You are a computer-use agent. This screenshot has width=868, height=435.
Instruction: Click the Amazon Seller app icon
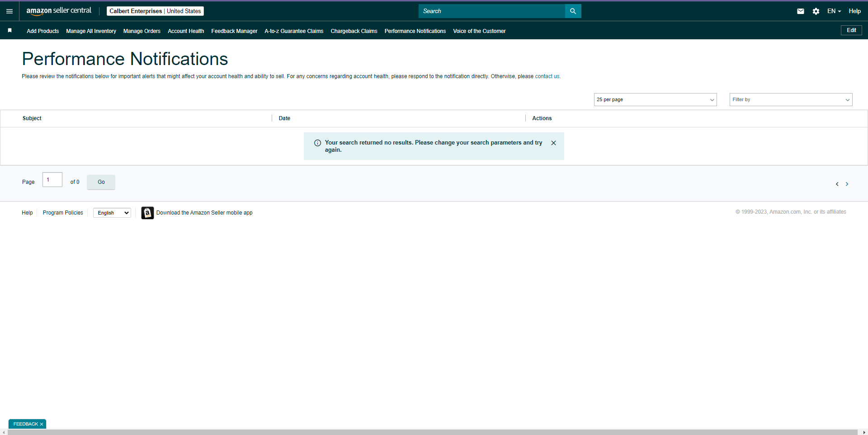coord(147,213)
